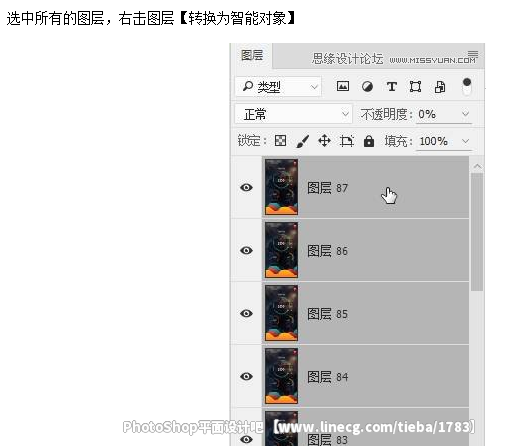Lock artboard nesting icon
Viewport: 531px width, 446px height.
click(347, 141)
